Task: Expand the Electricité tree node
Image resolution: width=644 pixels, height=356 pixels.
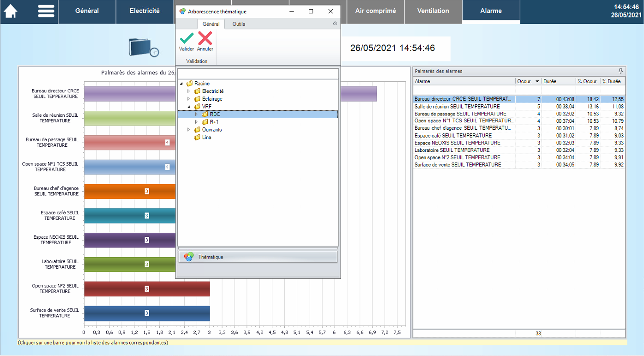Action: [188, 91]
